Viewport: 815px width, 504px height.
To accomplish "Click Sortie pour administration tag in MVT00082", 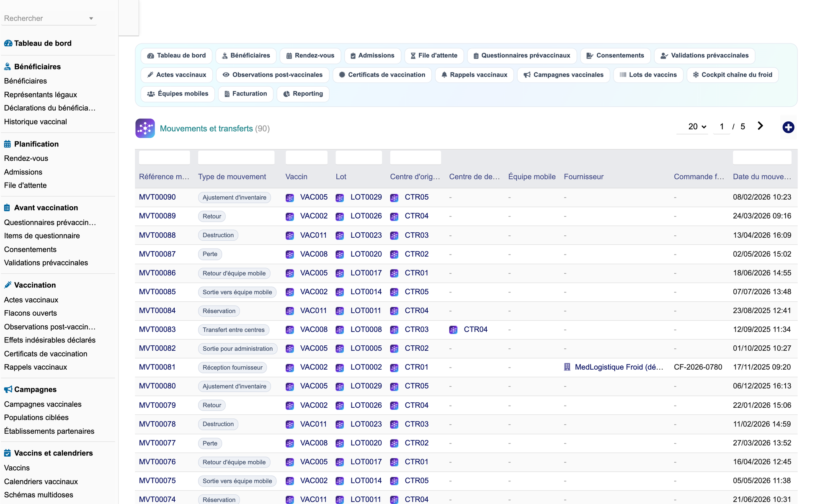I will [237, 349].
